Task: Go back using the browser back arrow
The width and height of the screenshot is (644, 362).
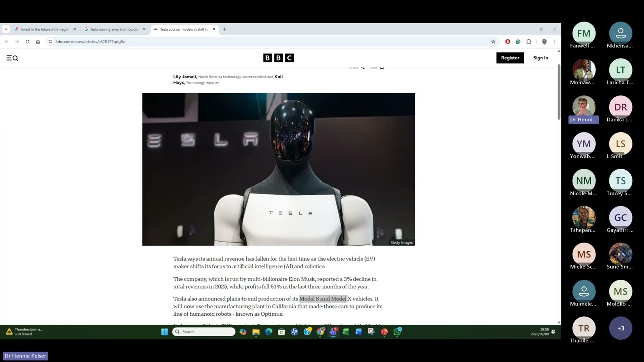Action: pos(7,42)
